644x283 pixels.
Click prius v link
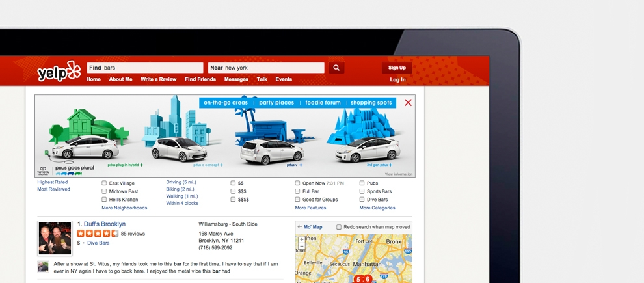(x=295, y=165)
